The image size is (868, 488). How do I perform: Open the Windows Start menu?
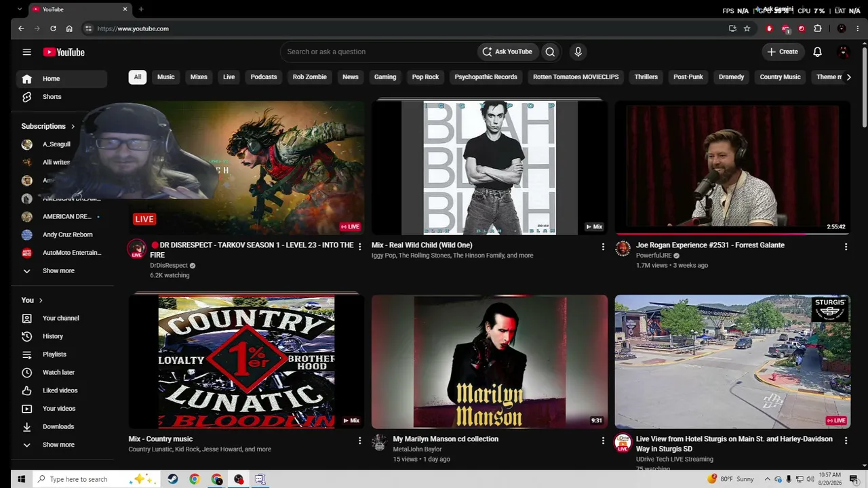click(21, 479)
